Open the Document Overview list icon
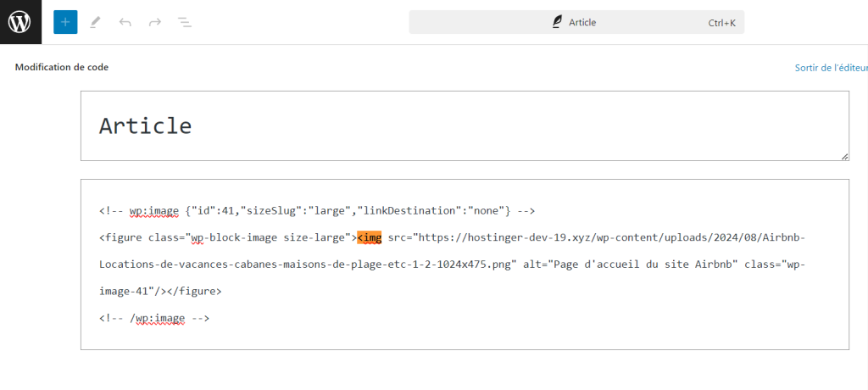 coord(183,22)
